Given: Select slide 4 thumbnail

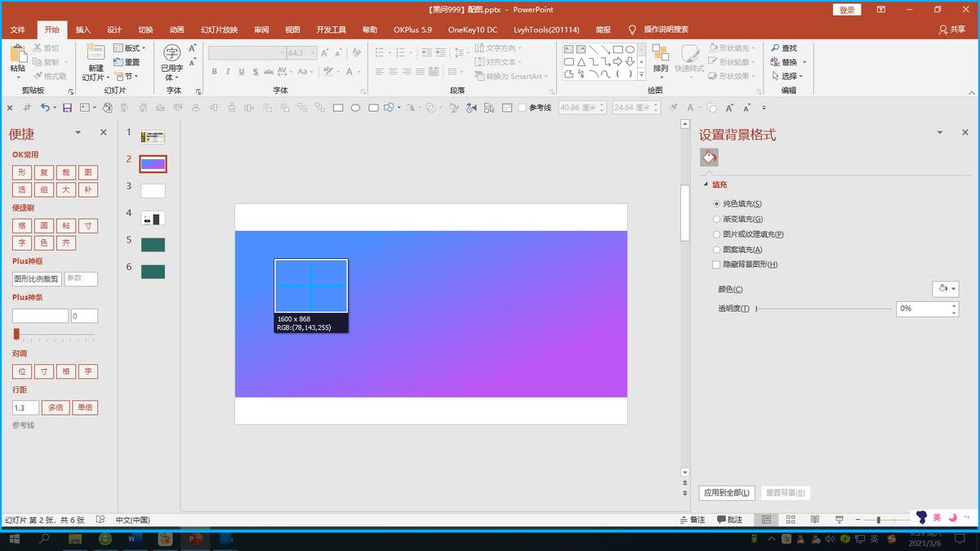Looking at the screenshot, I should point(153,218).
